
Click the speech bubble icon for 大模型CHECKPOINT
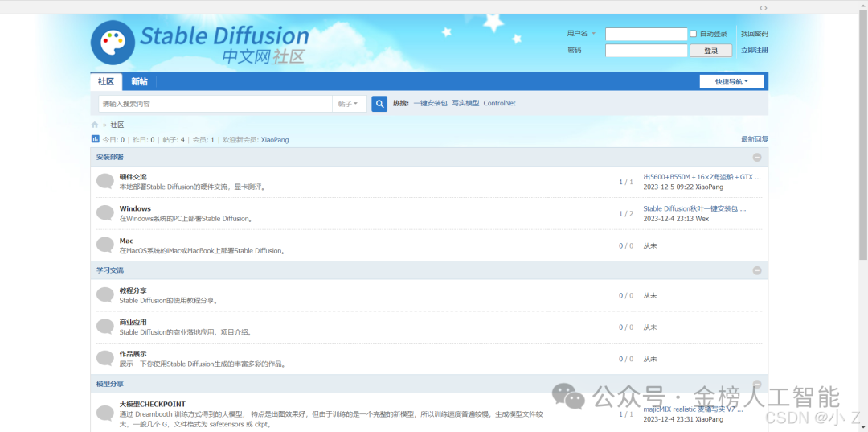click(105, 413)
